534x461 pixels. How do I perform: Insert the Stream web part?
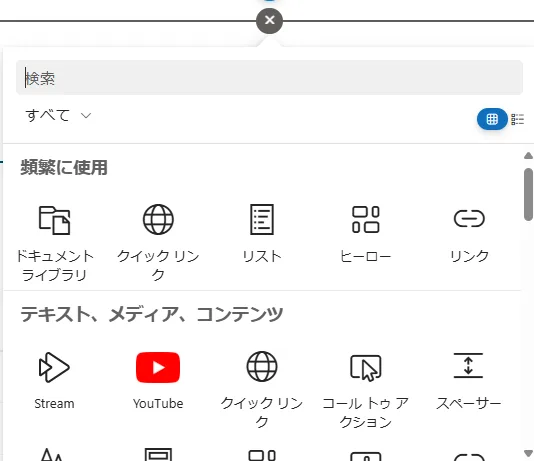coord(54,381)
